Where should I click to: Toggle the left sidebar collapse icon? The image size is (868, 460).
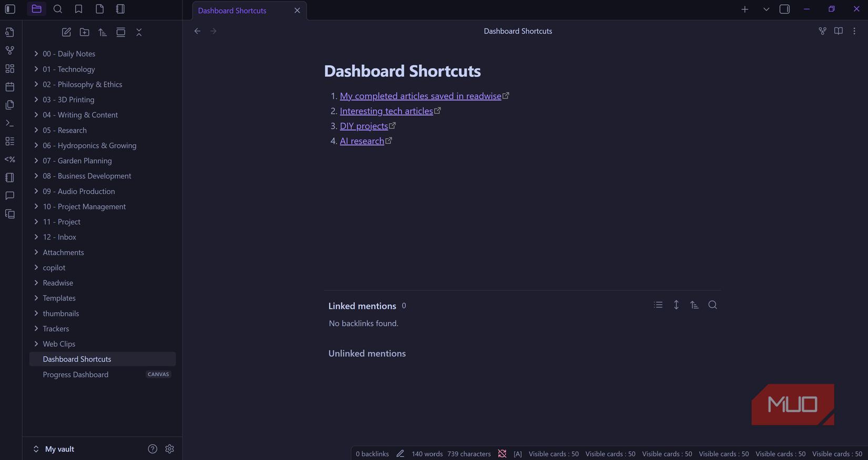[x=10, y=9]
